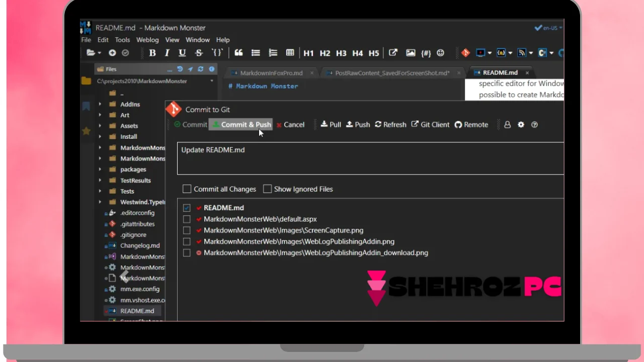Open Git settings gear in the dialog toolbar
644x362 pixels.
(x=521, y=125)
